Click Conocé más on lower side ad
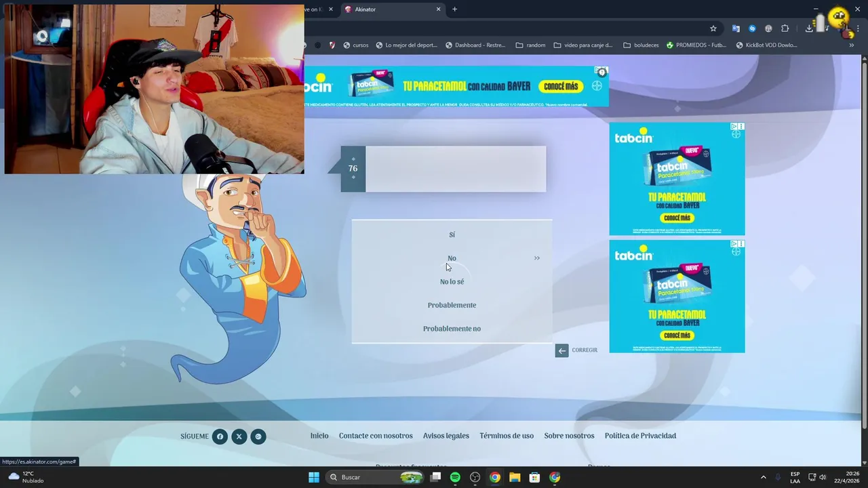 tap(677, 335)
